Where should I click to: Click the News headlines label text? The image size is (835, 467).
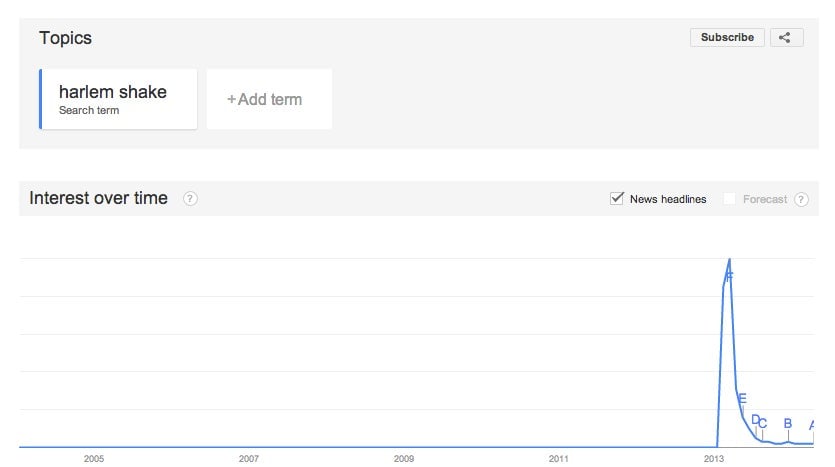point(668,199)
